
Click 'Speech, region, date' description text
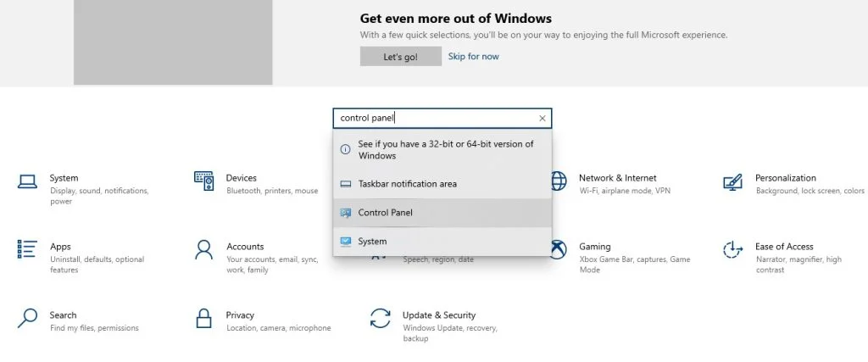[438, 259]
